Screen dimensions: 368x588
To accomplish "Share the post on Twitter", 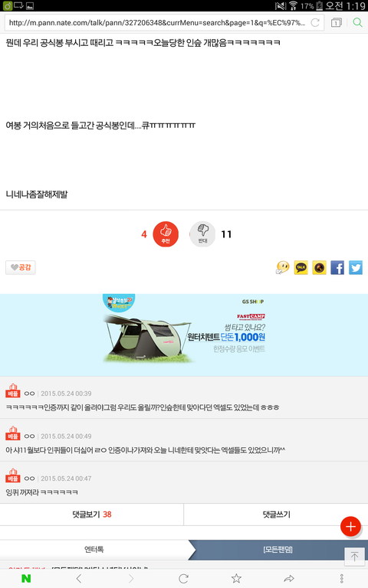I will coord(356,268).
